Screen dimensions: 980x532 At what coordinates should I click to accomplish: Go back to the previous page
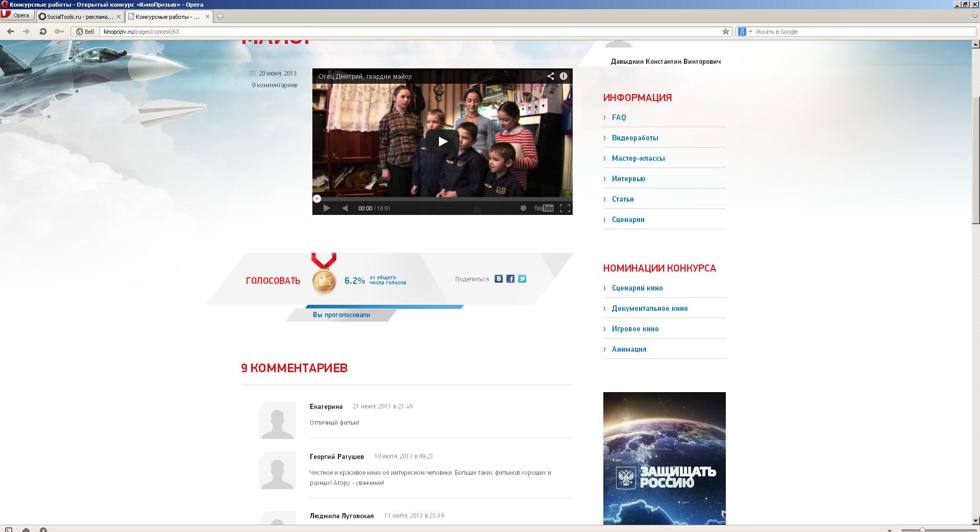[x=10, y=32]
